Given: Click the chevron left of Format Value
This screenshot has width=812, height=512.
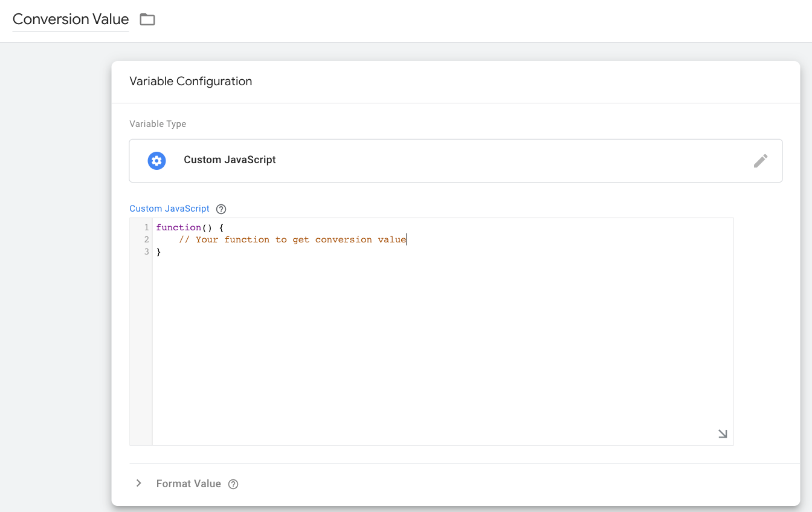Looking at the screenshot, I should pyautogui.click(x=138, y=483).
